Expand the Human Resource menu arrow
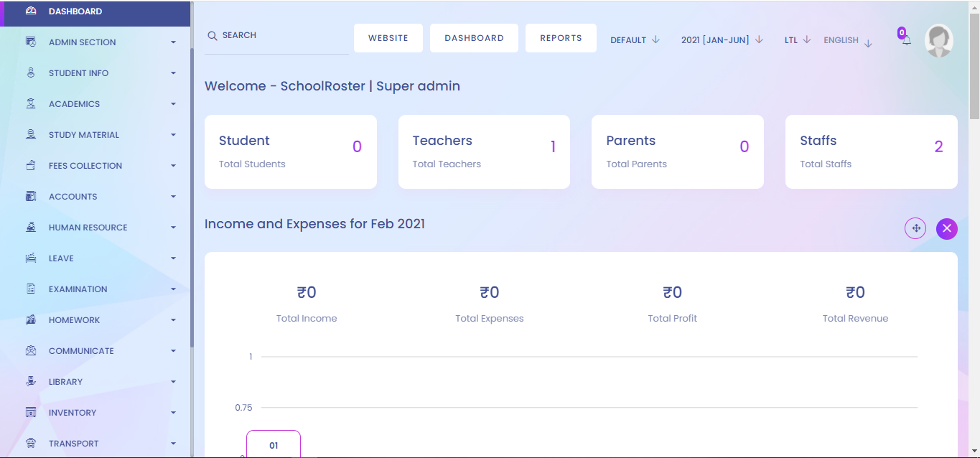Image resolution: width=980 pixels, height=458 pixels. (173, 228)
